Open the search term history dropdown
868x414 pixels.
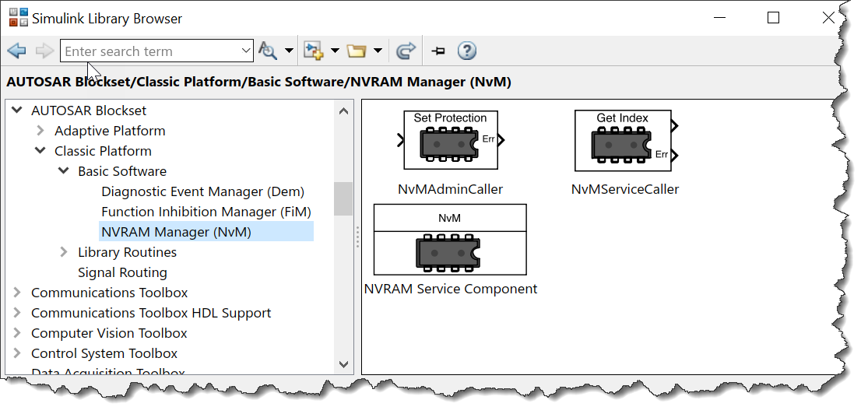click(245, 51)
